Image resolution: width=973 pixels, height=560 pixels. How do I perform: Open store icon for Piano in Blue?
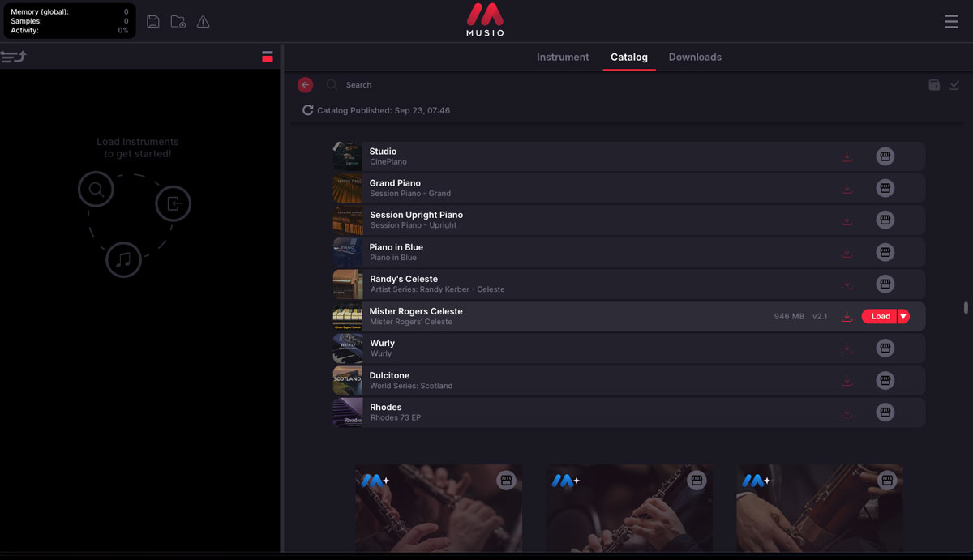point(885,252)
